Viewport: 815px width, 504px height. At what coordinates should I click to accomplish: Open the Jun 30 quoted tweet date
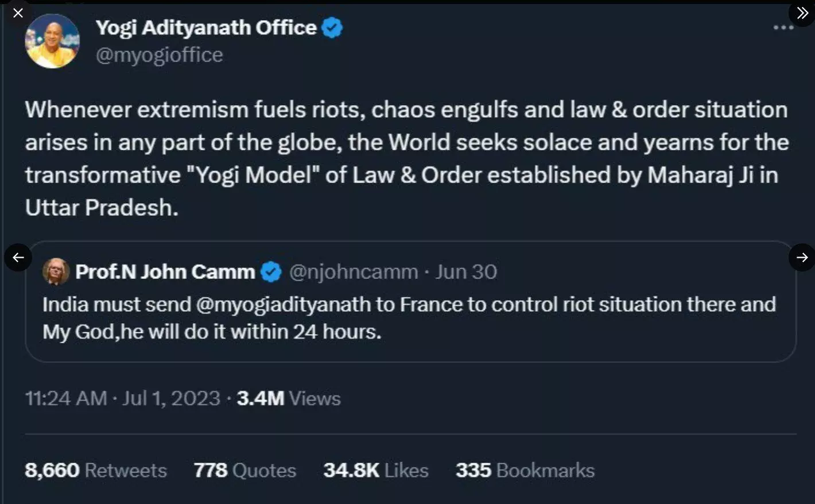465,272
